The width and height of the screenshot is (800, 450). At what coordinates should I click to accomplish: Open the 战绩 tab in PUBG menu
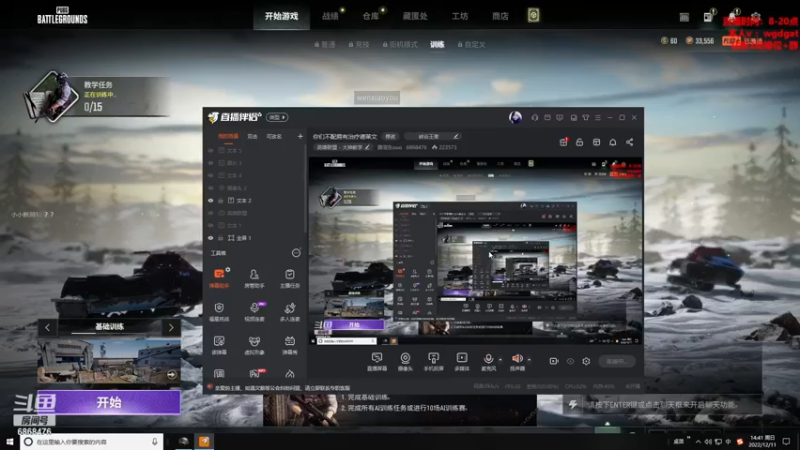tap(331, 16)
